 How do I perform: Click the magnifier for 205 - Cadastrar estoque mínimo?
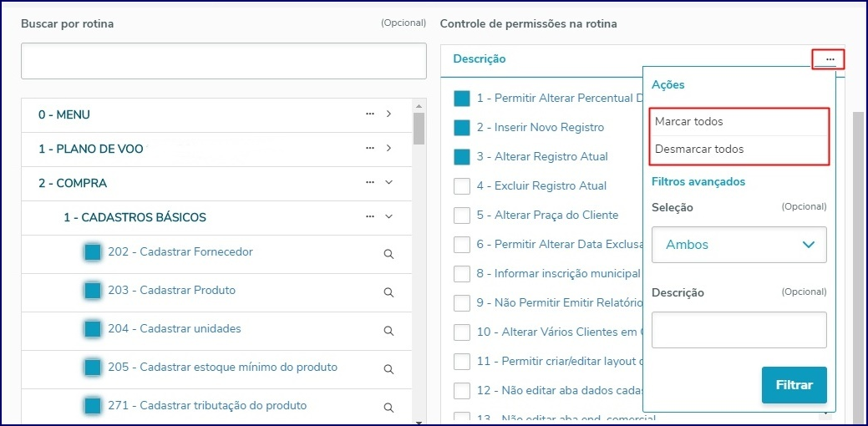pos(389,369)
